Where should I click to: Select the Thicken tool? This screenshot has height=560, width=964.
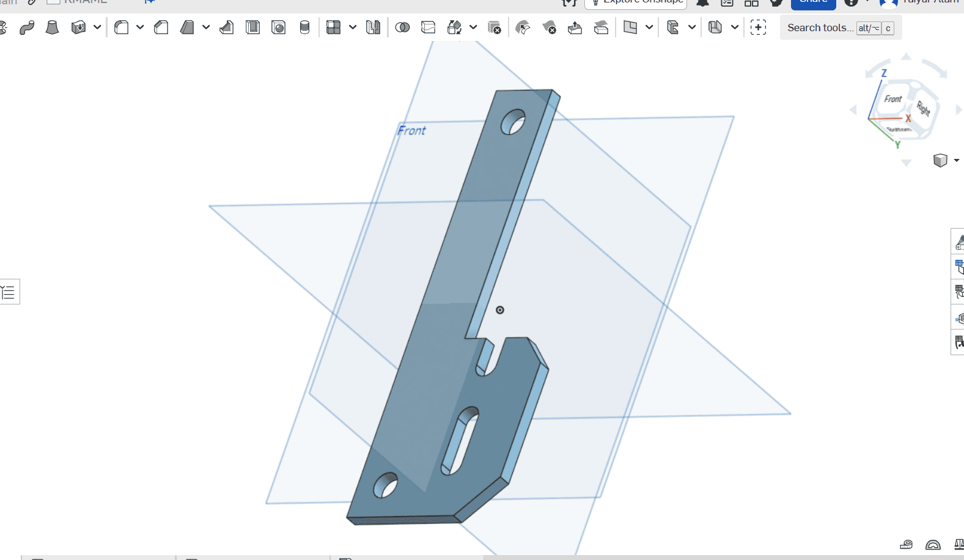coord(78,28)
